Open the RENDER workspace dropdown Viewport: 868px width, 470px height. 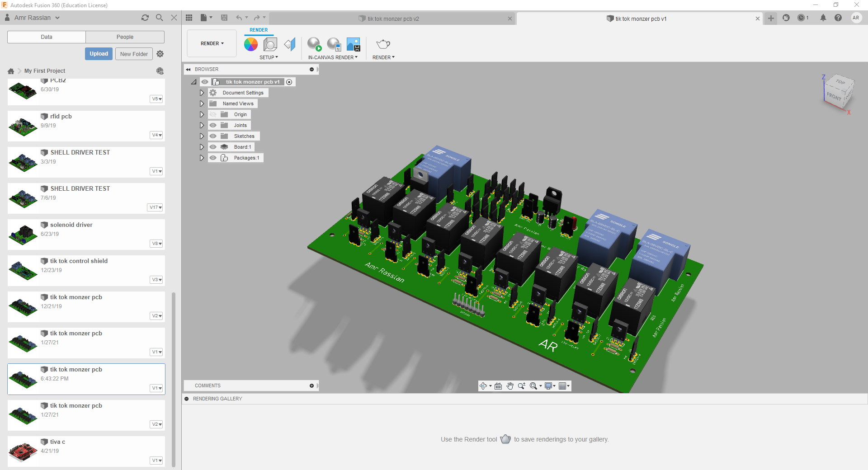point(212,43)
